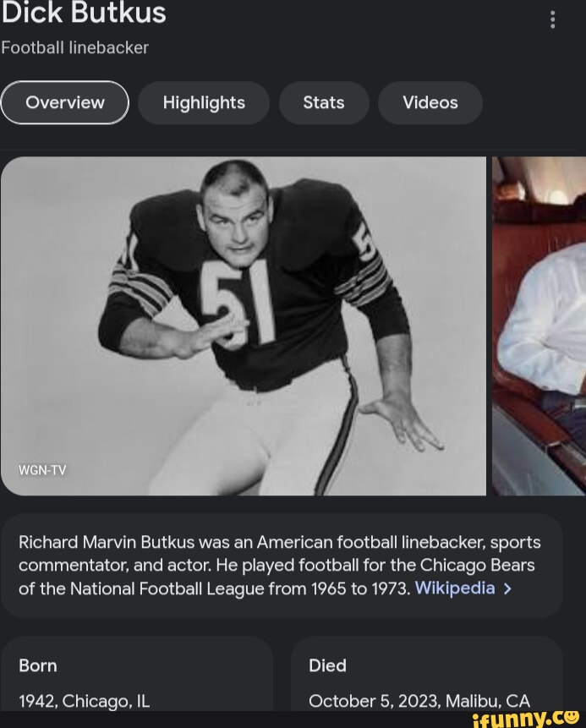Click the 1942, Chicago, IL birth detail
The height and width of the screenshot is (728, 586).
point(84,701)
